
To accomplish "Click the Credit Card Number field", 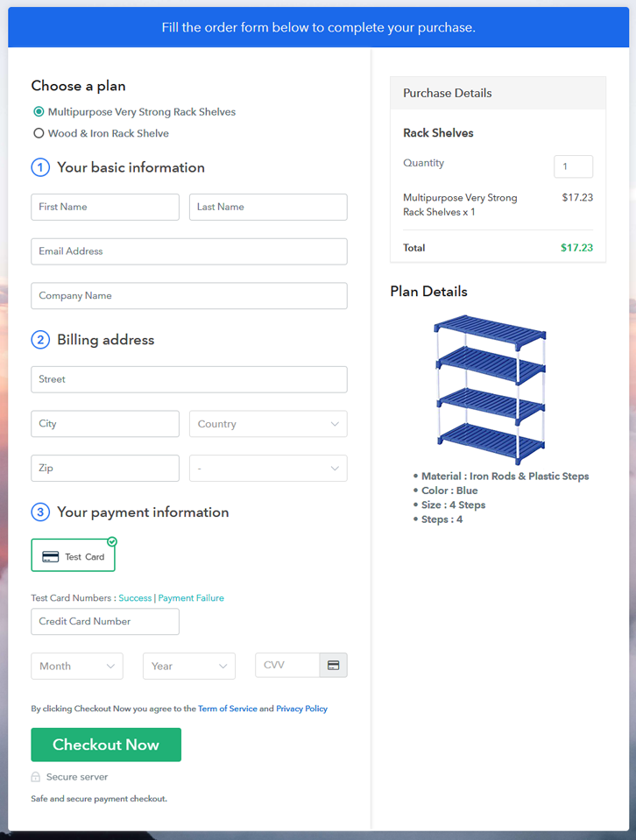I will click(105, 621).
